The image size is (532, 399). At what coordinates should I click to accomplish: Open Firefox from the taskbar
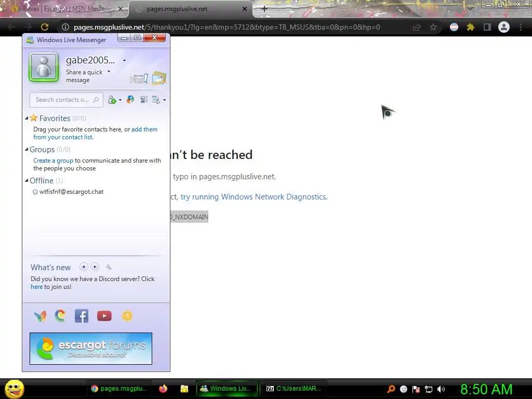pyautogui.click(x=163, y=389)
